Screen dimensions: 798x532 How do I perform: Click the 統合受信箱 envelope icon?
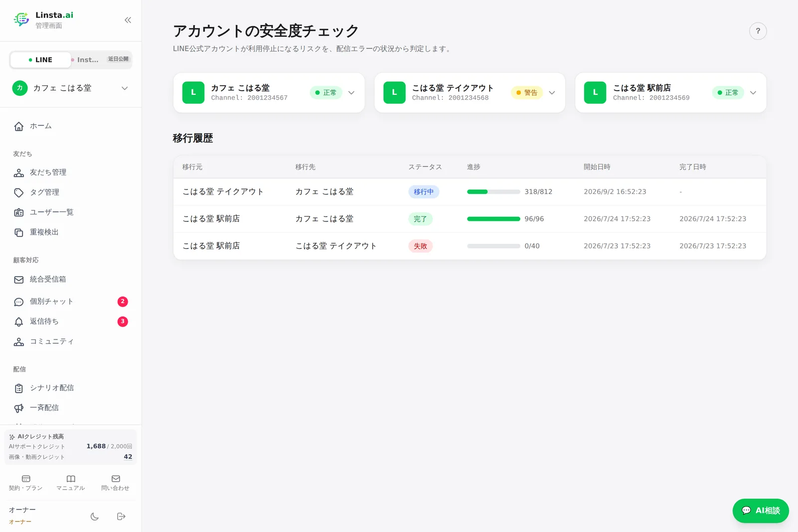(19, 280)
